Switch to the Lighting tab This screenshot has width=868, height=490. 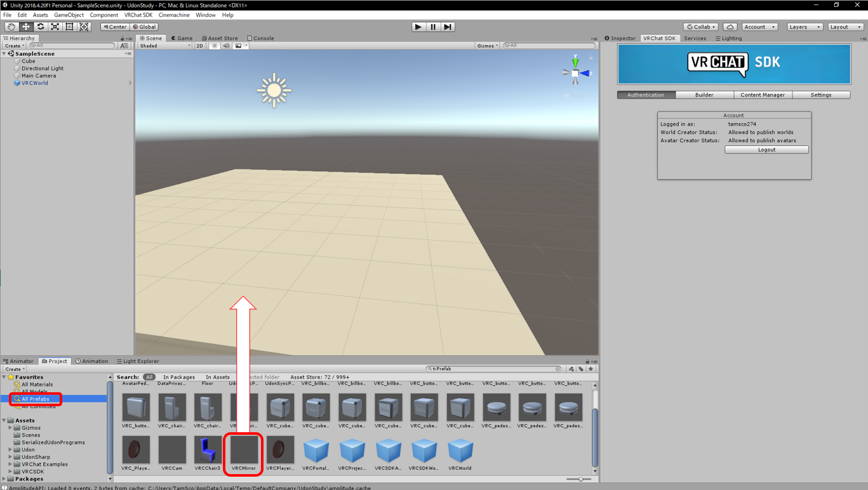coord(728,38)
